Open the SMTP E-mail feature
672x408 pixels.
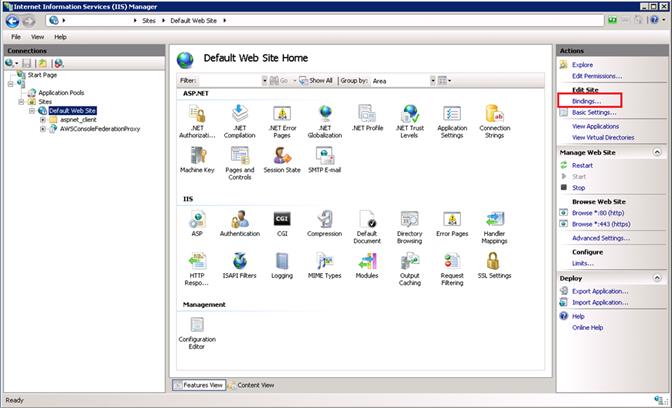[325, 160]
